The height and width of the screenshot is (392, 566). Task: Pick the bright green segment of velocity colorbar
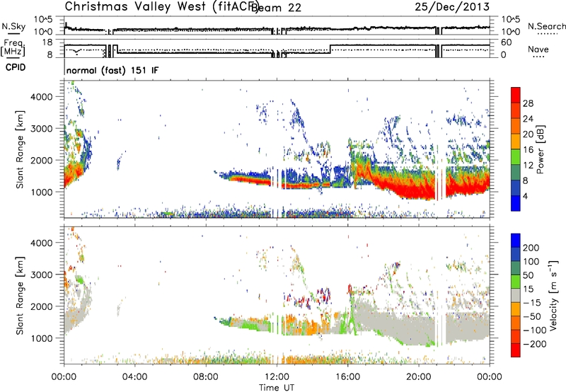pyautogui.click(x=516, y=282)
